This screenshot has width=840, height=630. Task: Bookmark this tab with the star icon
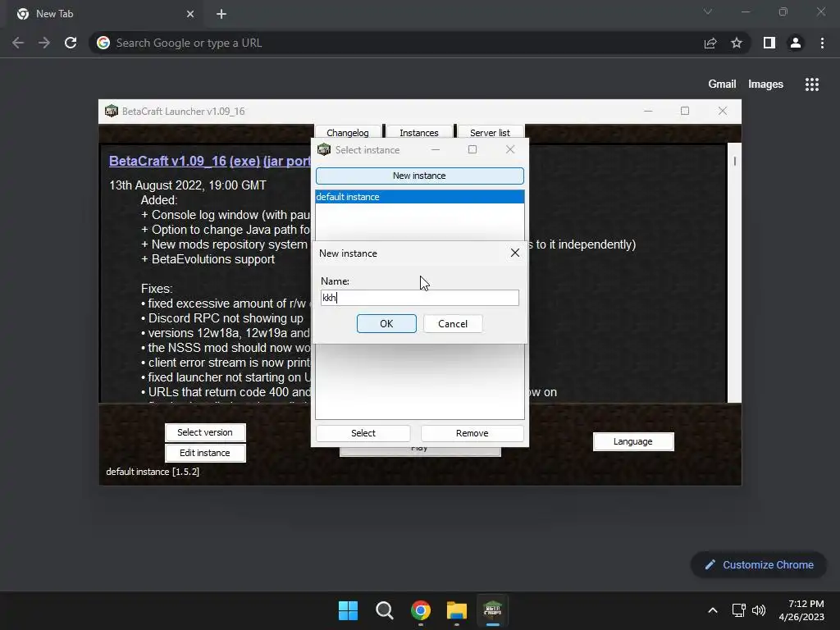(x=737, y=43)
